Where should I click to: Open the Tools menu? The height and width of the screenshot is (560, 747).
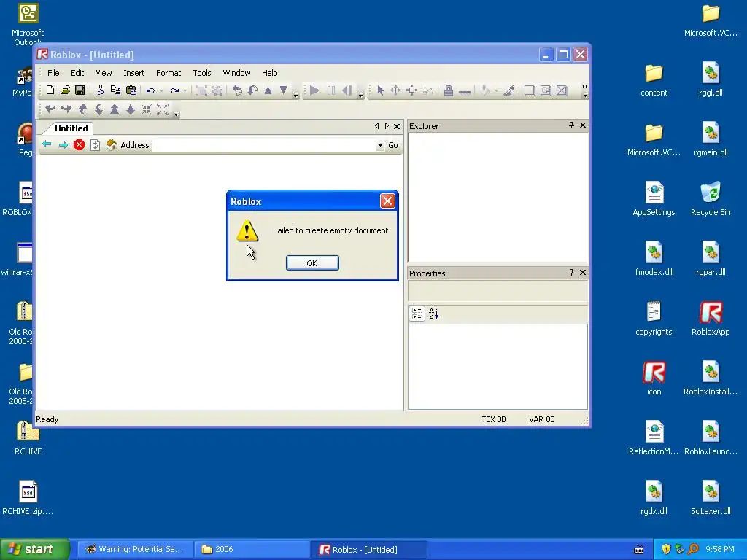pos(202,73)
